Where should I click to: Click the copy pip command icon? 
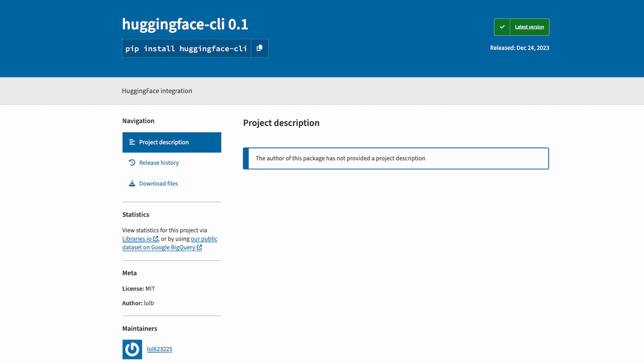(x=259, y=48)
